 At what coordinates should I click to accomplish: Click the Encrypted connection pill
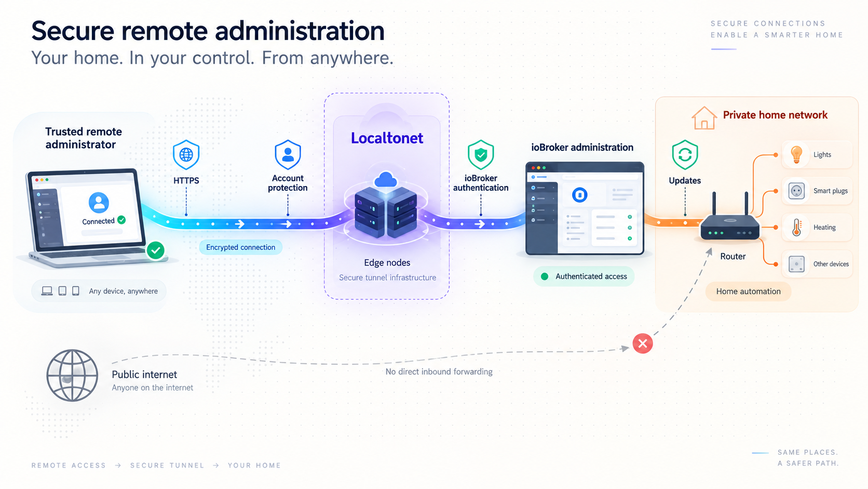click(240, 247)
